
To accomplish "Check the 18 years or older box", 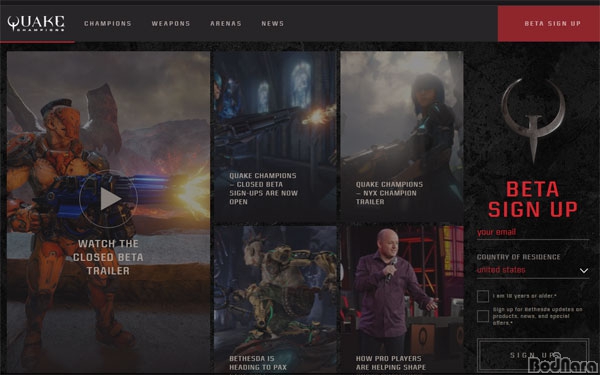I will click(483, 296).
